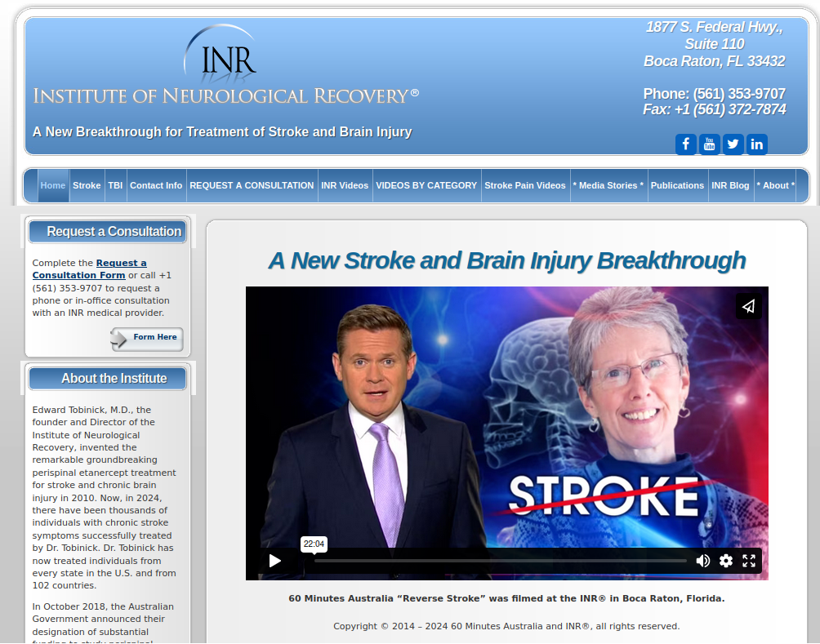Click the fax number +1 (561) 372-7874
This screenshot has width=820, height=644.
730,109
